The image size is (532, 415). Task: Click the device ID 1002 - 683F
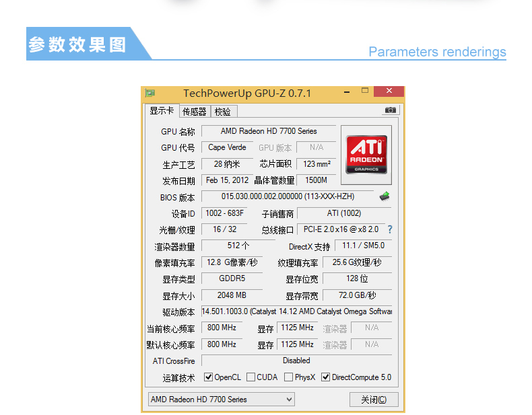[224, 213]
